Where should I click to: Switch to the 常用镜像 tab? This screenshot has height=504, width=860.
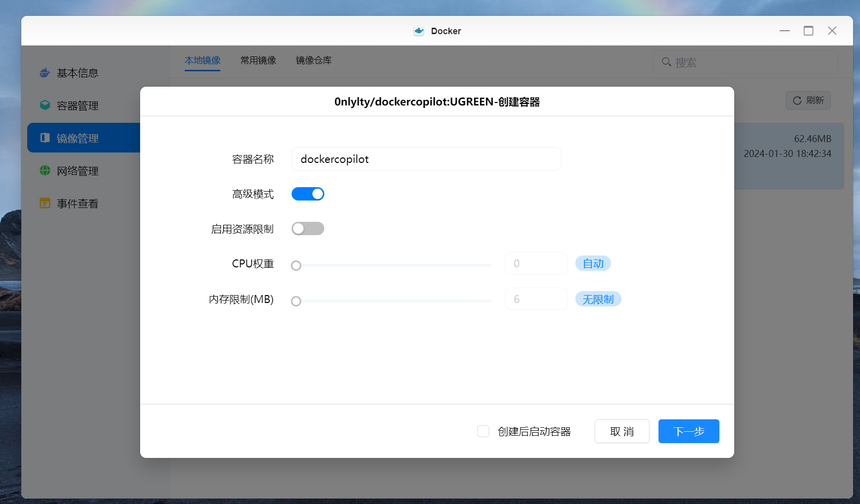tap(258, 60)
